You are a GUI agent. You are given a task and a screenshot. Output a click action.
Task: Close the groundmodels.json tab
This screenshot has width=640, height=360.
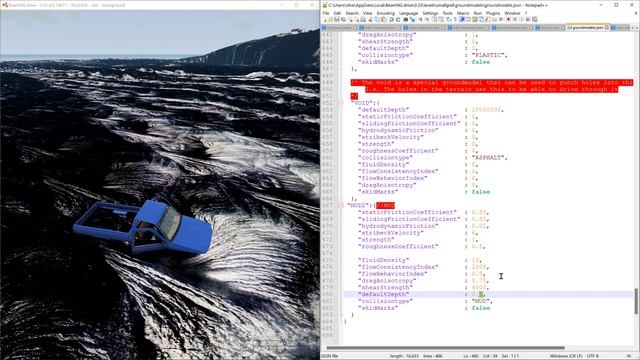[x=607, y=28]
